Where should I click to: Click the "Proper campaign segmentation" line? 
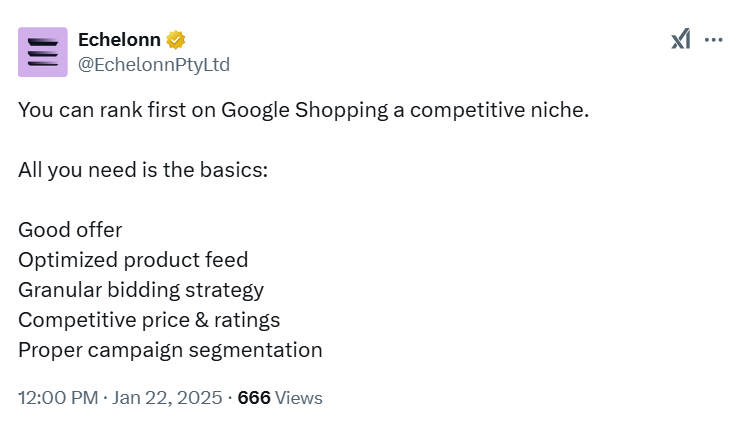pyautogui.click(x=170, y=350)
